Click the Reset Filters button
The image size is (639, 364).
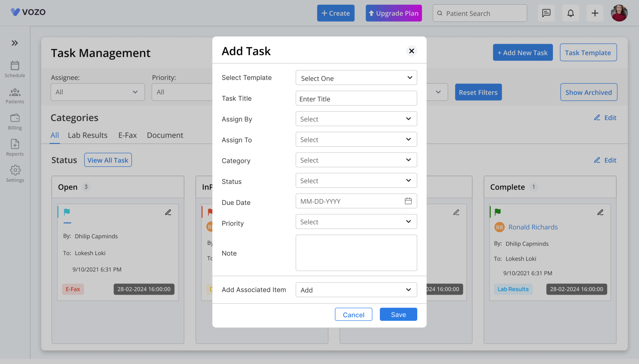pos(478,92)
